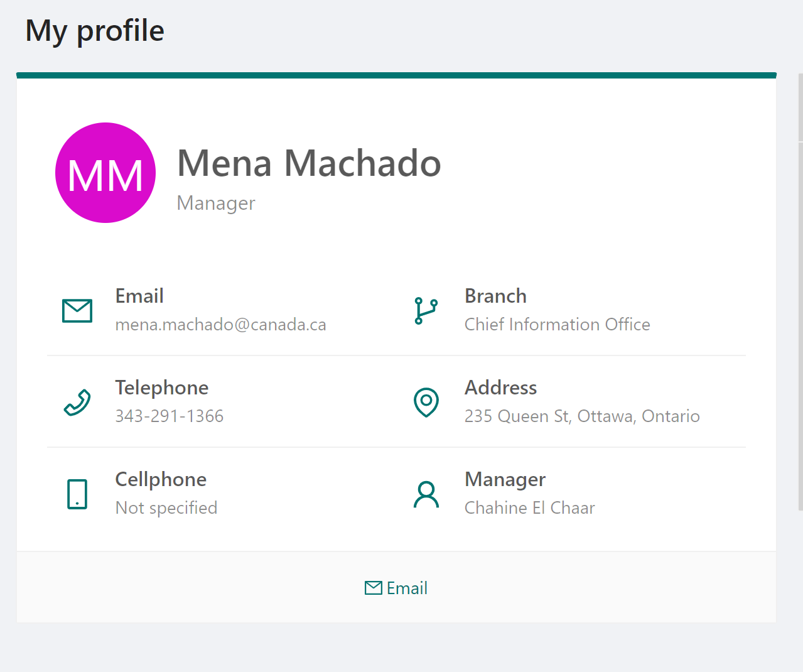Click the Telephone field label
This screenshot has height=672, width=803.
point(162,388)
